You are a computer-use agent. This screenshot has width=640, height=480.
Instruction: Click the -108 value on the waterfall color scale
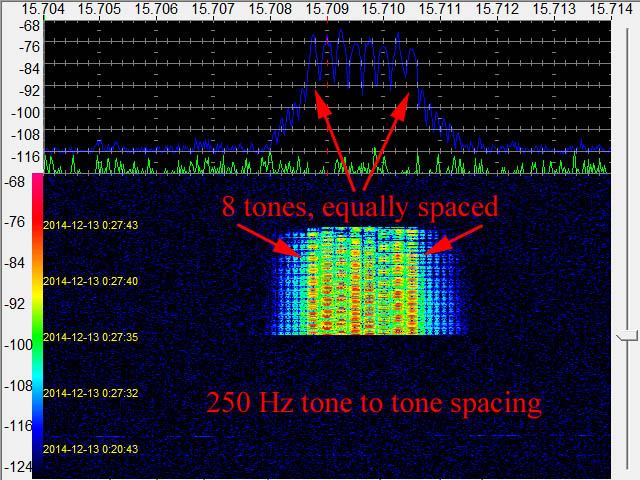[17, 385]
